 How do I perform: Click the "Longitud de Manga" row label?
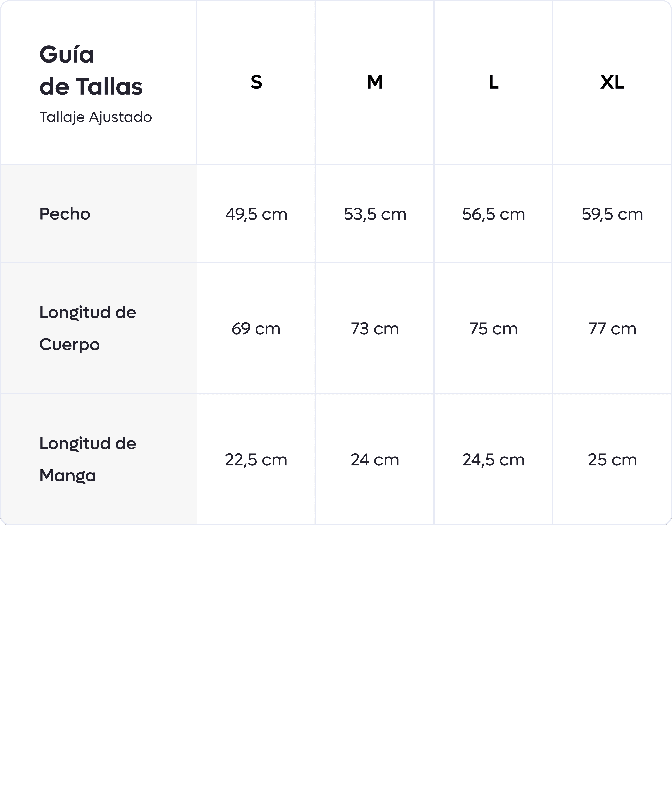pos(88,459)
